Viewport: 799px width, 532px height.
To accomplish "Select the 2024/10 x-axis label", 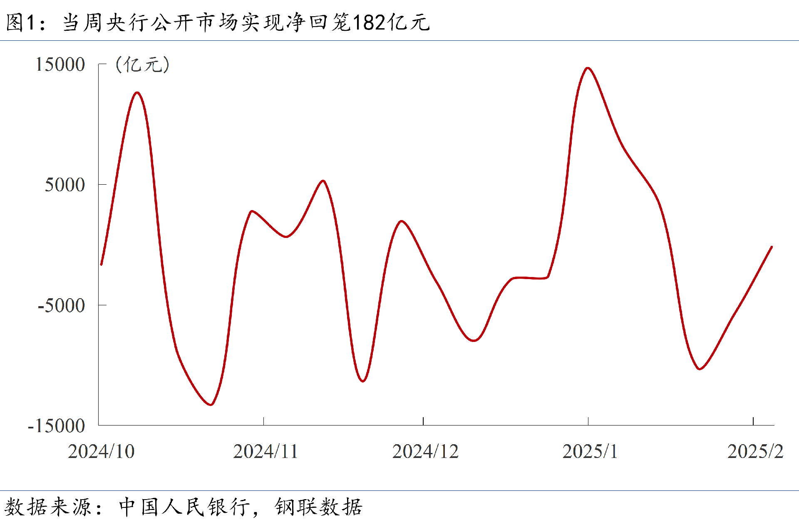I will pyautogui.click(x=101, y=452).
